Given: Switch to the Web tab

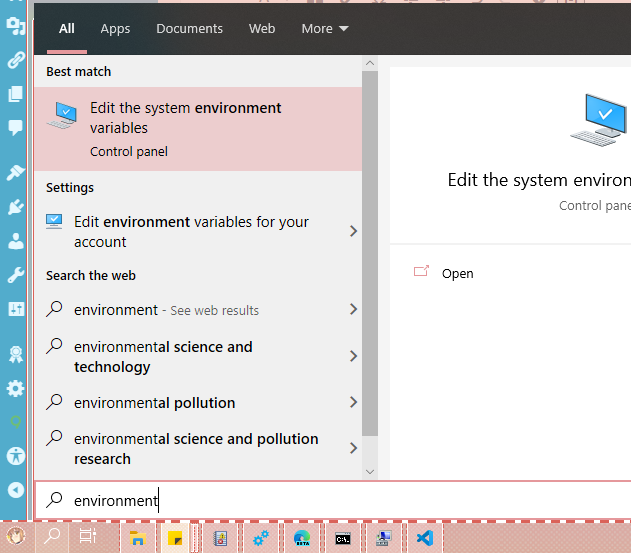Looking at the screenshot, I should tap(262, 29).
